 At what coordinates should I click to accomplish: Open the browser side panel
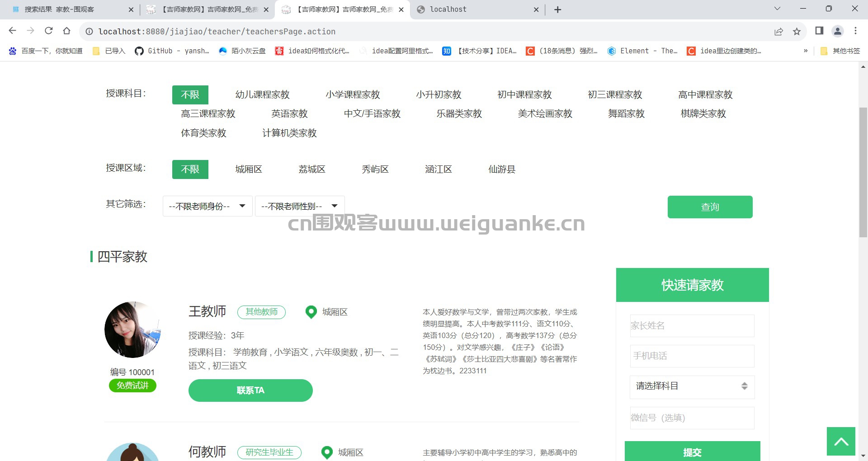[819, 31]
